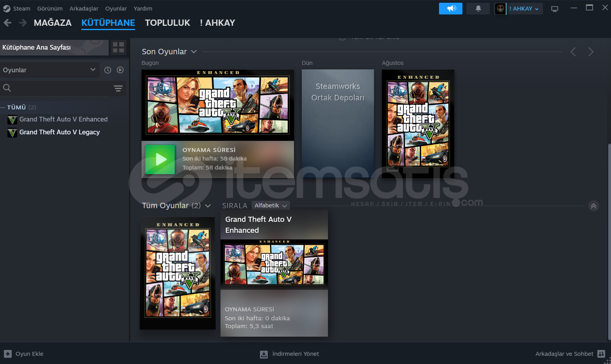
Task: Switch to Big Picture mode monitor icon
Action: [x=555, y=9]
